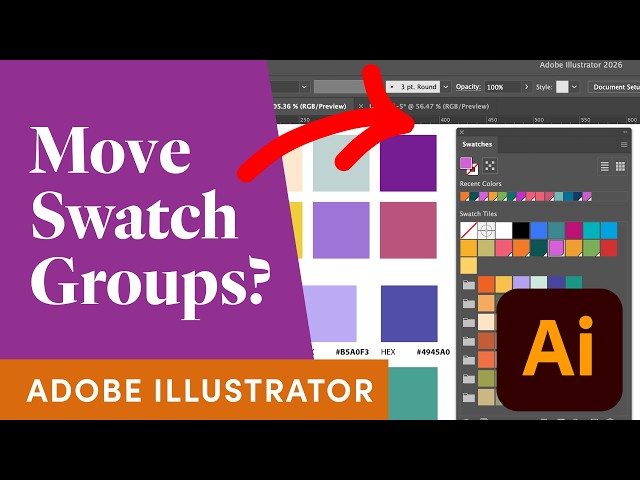Choose the first orange swatch in Recent Colors
This screenshot has width=640, height=480.
464,197
